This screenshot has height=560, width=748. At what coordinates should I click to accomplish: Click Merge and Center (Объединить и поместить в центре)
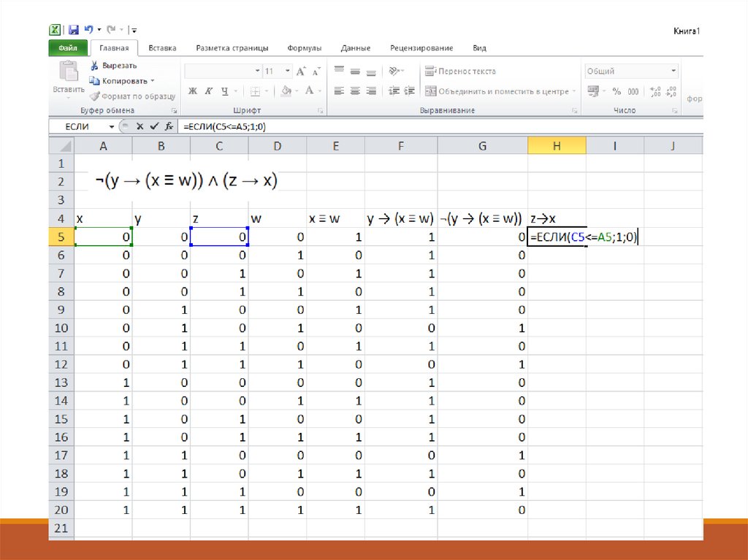click(x=497, y=91)
